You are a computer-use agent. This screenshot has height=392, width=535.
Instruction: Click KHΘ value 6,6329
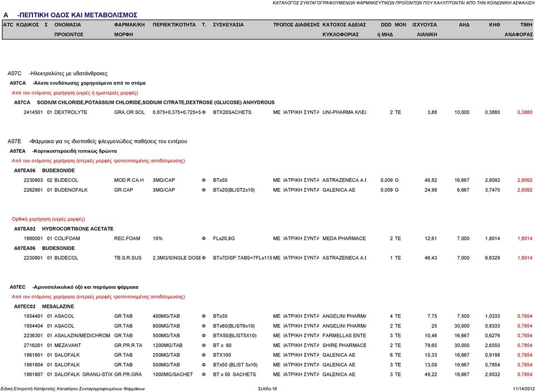[493, 258]
